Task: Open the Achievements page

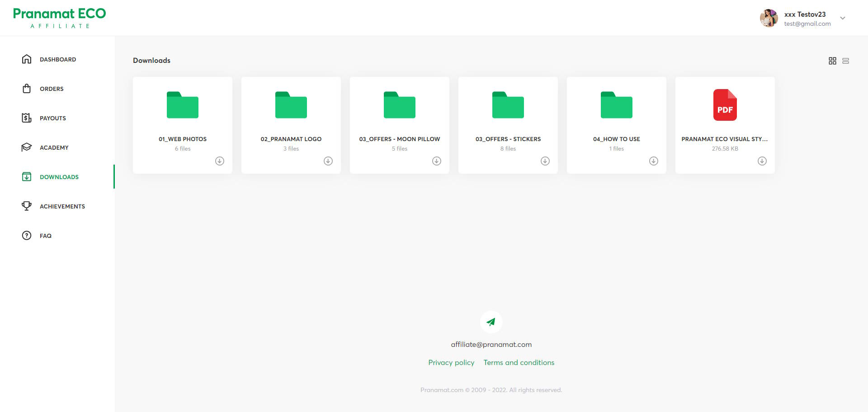Action: 62,207
